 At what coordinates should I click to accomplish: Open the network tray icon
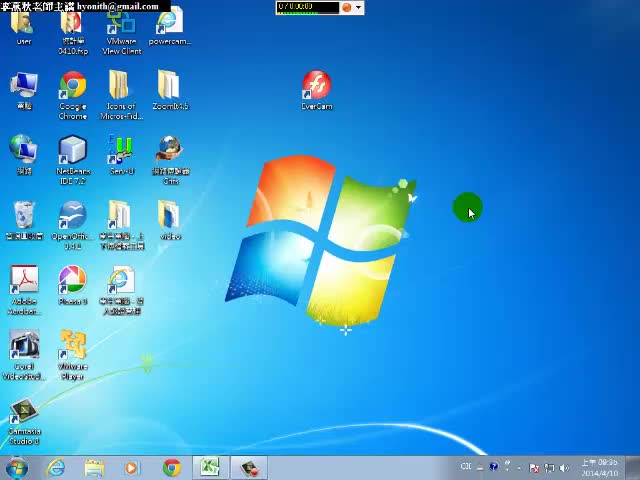coord(550,468)
